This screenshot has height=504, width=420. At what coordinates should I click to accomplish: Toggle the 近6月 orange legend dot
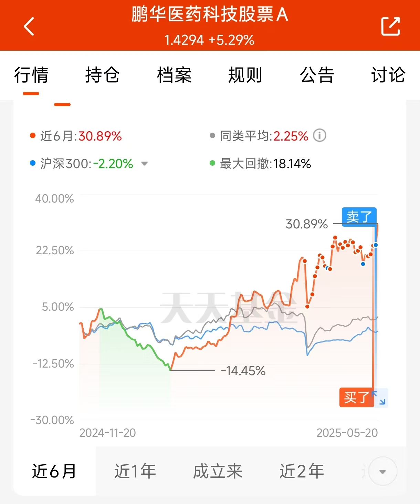[33, 136]
